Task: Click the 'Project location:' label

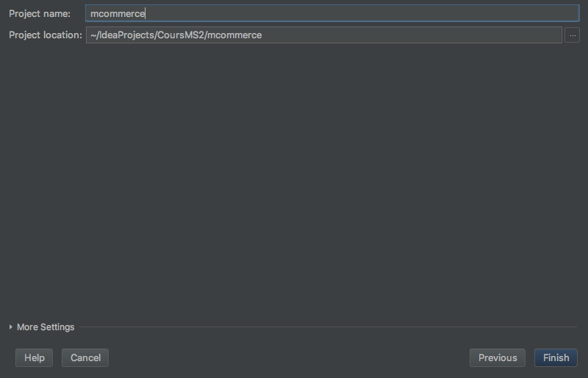Action: (x=46, y=35)
